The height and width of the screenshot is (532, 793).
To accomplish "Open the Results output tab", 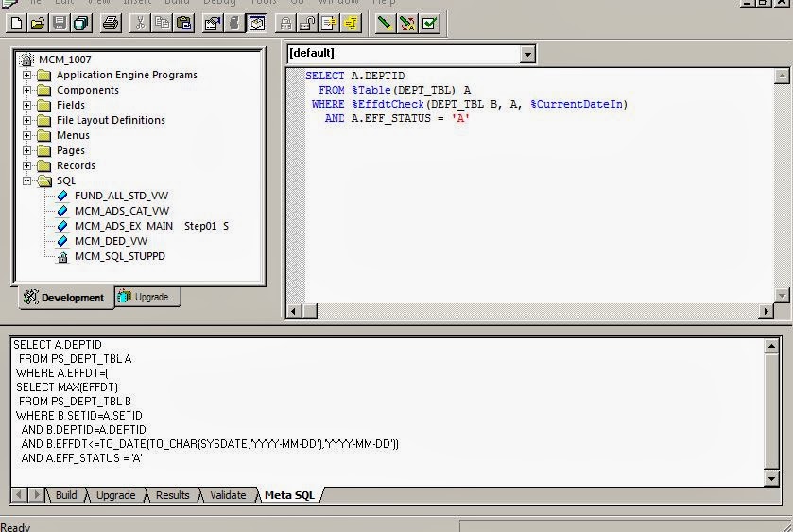I will click(172, 495).
